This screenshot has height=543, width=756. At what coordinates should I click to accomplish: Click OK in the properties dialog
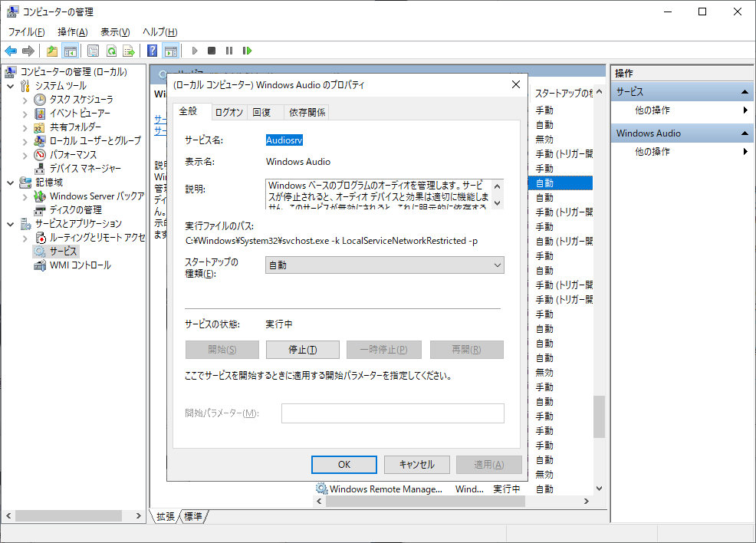tap(344, 465)
